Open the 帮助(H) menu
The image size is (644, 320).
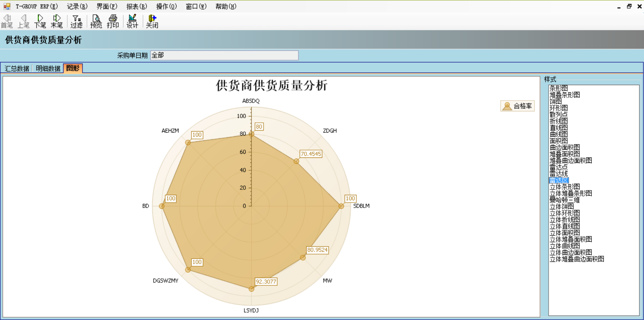(226, 6)
